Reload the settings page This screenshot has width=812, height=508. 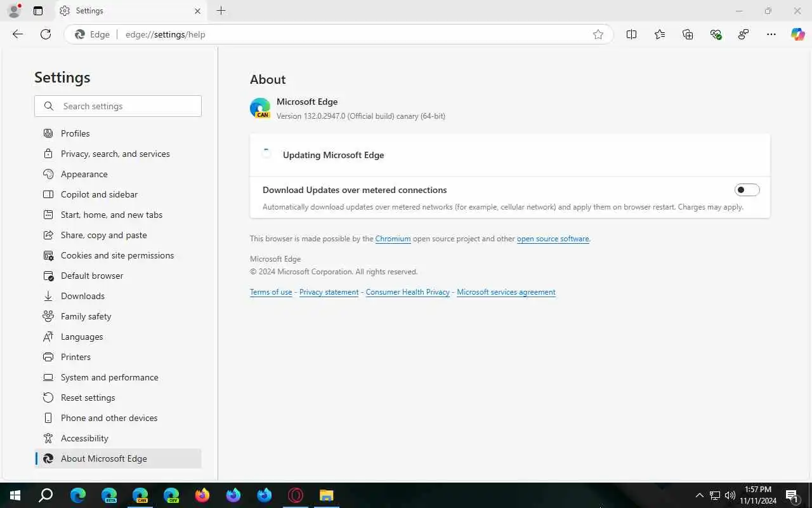tap(46, 34)
